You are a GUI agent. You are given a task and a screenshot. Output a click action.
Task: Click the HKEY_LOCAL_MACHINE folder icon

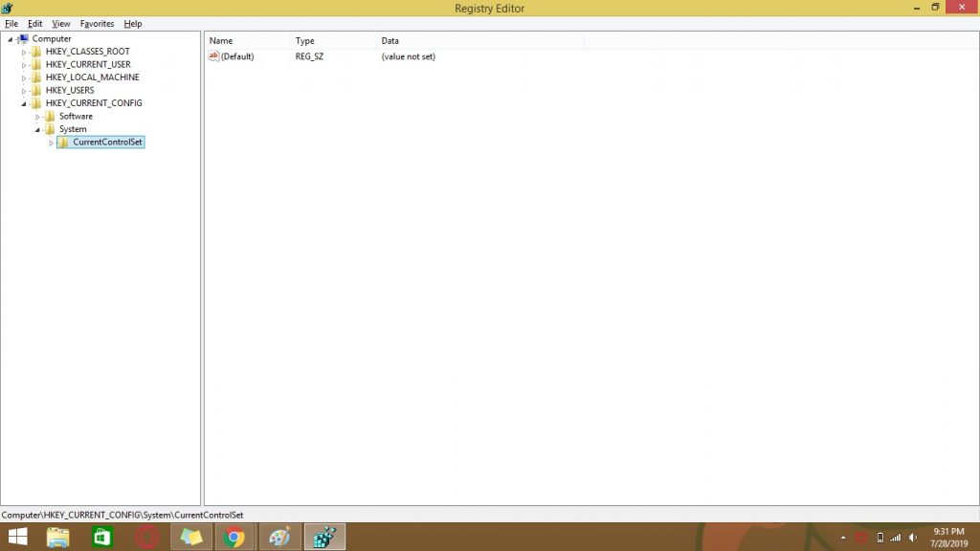36,77
